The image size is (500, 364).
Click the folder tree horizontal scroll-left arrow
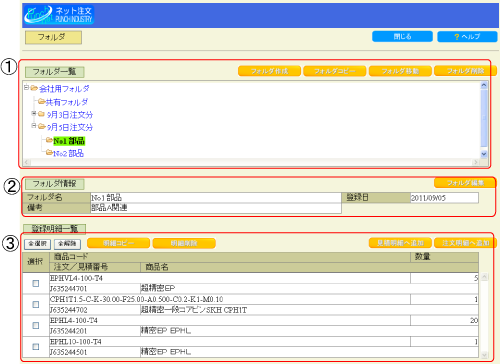coord(27,162)
